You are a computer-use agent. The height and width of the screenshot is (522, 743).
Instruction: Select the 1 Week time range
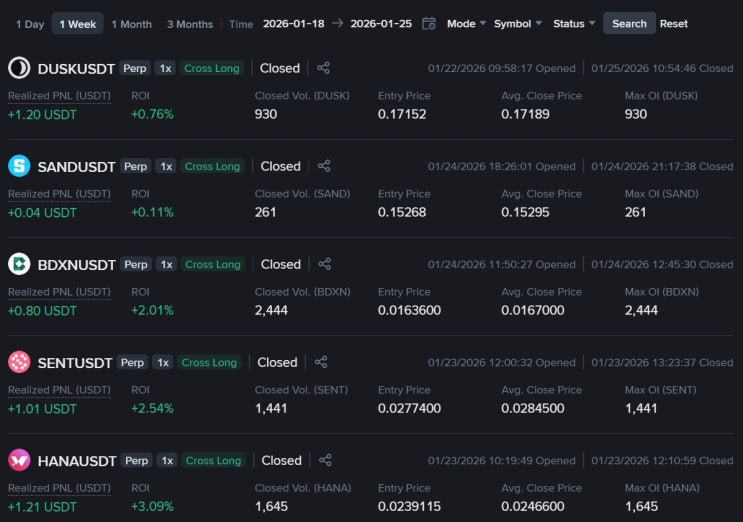tap(78, 24)
